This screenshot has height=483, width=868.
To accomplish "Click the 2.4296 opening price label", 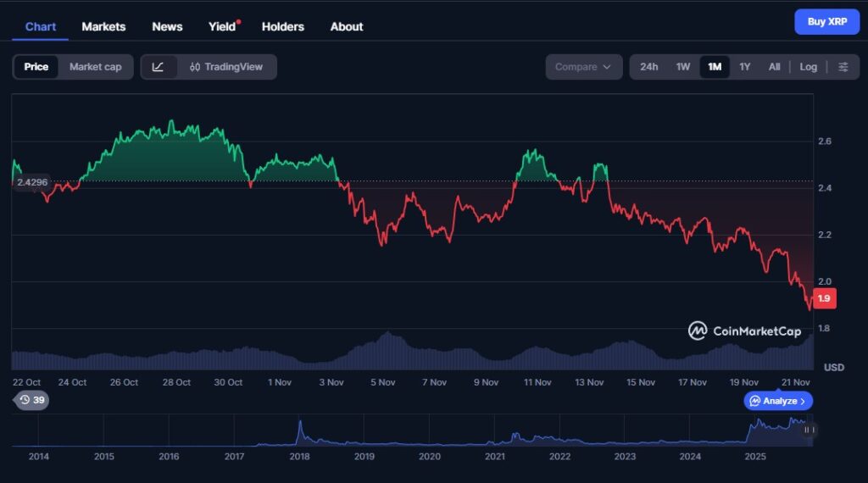I will [x=31, y=182].
